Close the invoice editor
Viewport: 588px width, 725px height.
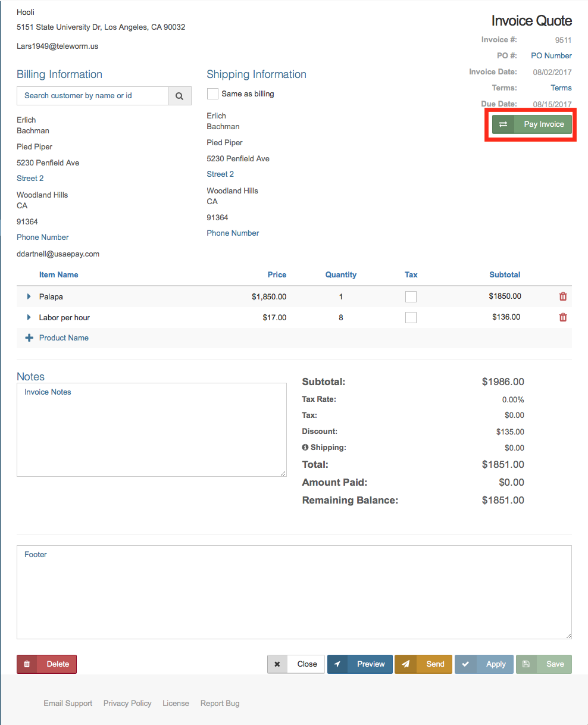[x=296, y=664]
